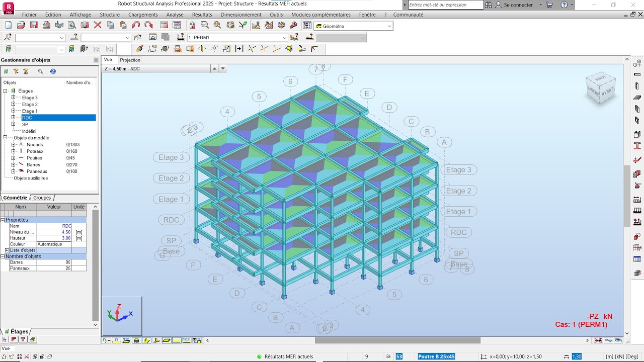Open the Résultats menu
The image size is (644, 362).
point(202,15)
